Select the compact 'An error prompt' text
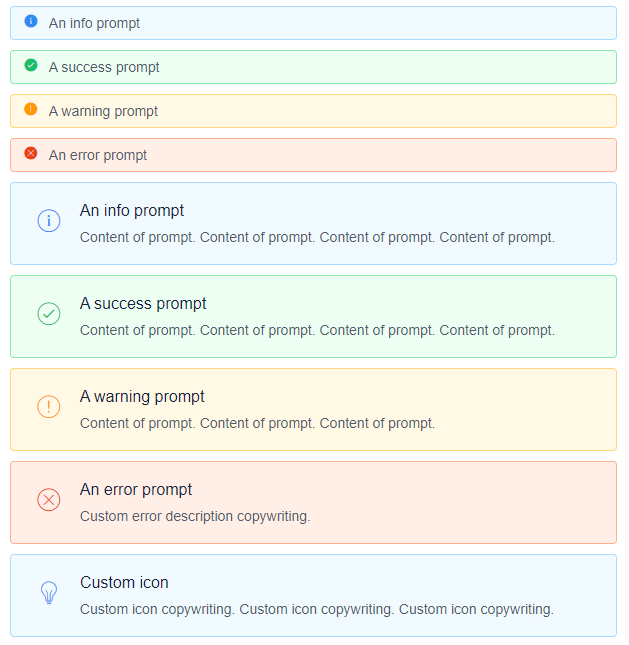Viewport: 629px width, 645px height. coord(98,155)
